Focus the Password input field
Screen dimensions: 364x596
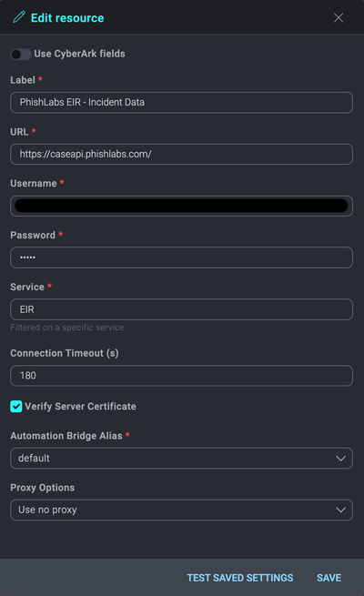click(181, 258)
